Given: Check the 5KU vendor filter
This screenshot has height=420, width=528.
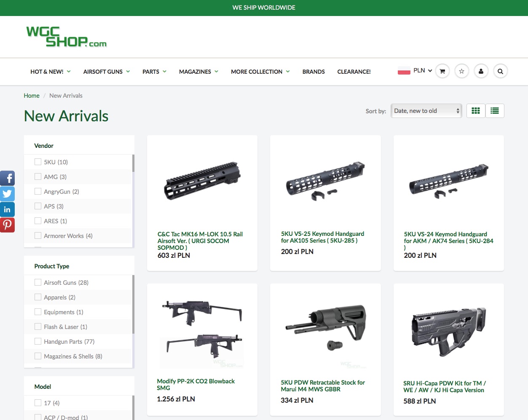Looking at the screenshot, I should pos(38,162).
